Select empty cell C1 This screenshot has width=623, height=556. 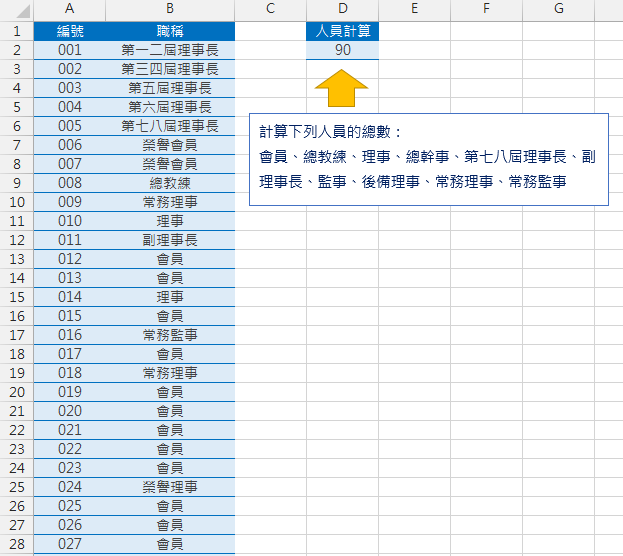point(271,31)
